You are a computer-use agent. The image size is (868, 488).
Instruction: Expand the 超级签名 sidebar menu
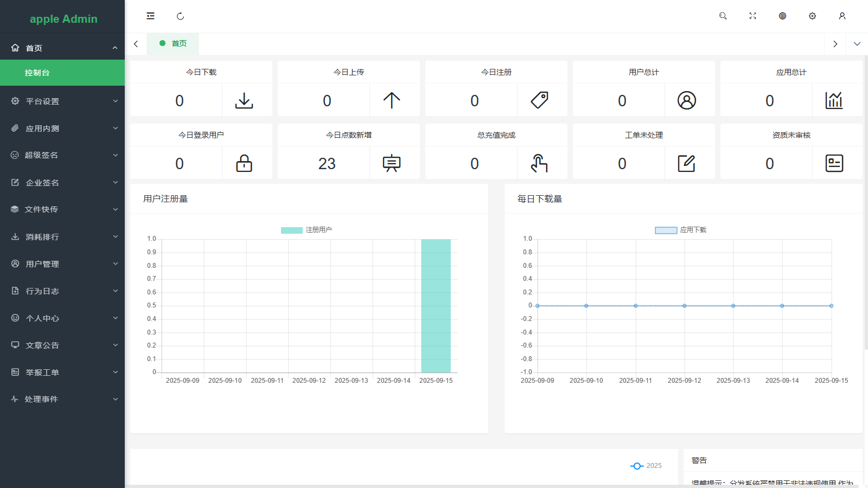[x=62, y=155]
